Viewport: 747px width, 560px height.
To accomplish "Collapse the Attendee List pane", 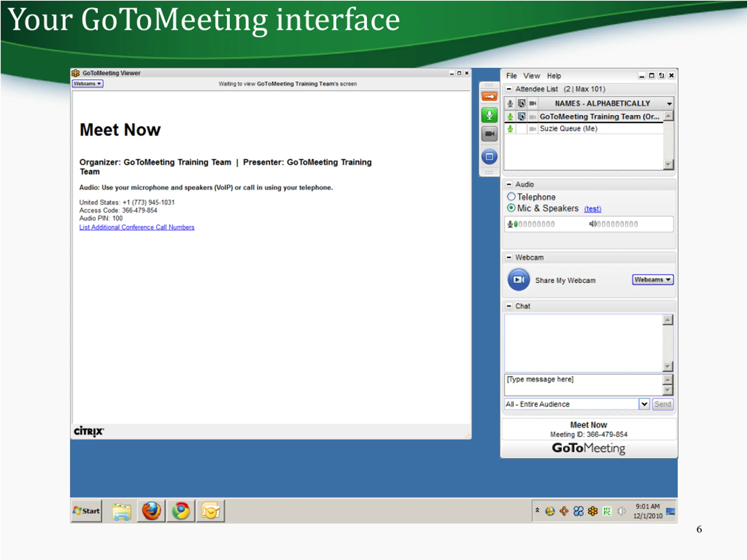I will pyautogui.click(x=509, y=89).
